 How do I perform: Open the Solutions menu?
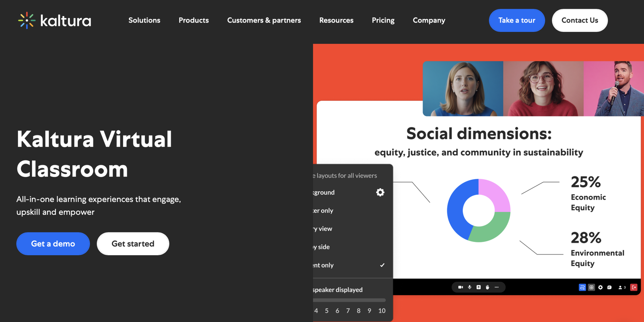click(x=144, y=20)
